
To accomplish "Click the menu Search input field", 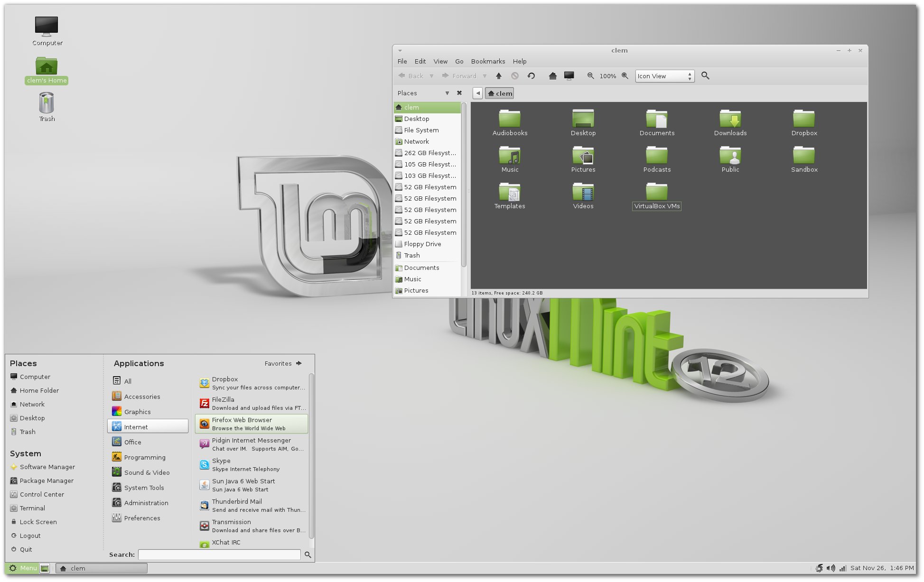I will click(x=219, y=554).
